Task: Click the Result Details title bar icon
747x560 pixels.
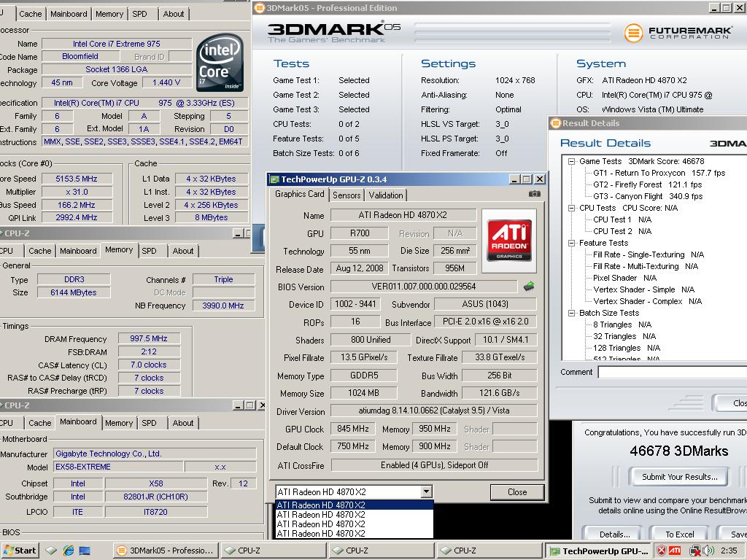Action: [555, 123]
